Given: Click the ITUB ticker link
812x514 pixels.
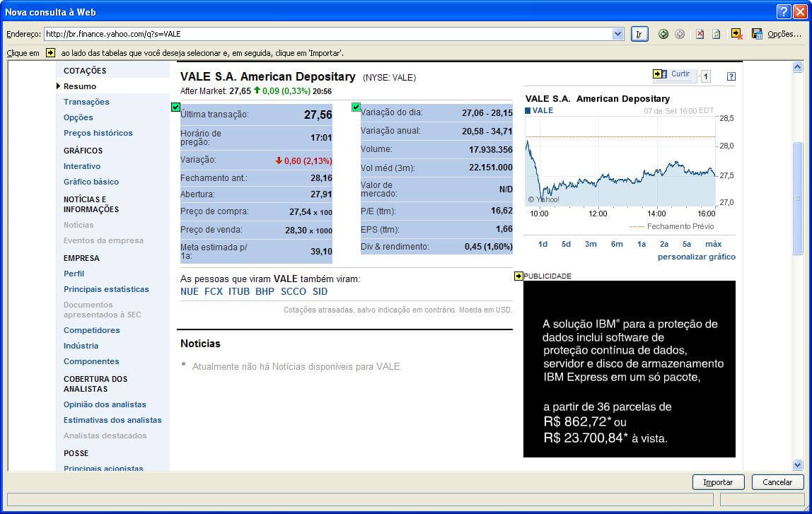Looking at the screenshot, I should (239, 291).
